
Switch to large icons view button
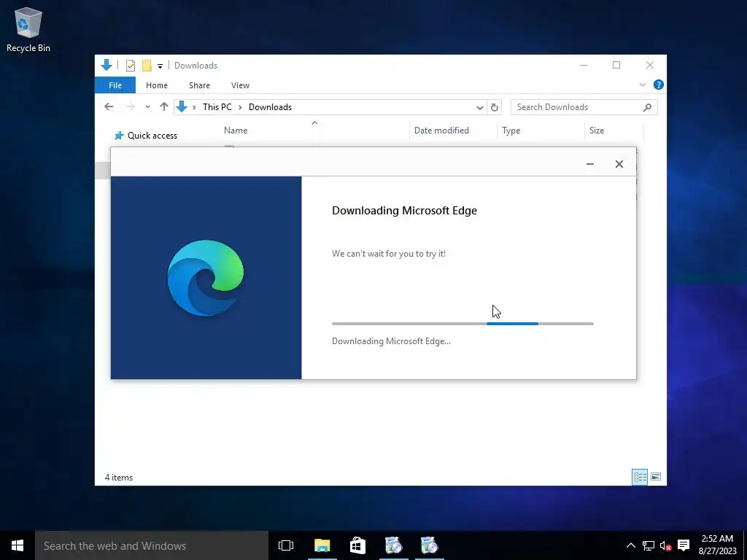(656, 477)
